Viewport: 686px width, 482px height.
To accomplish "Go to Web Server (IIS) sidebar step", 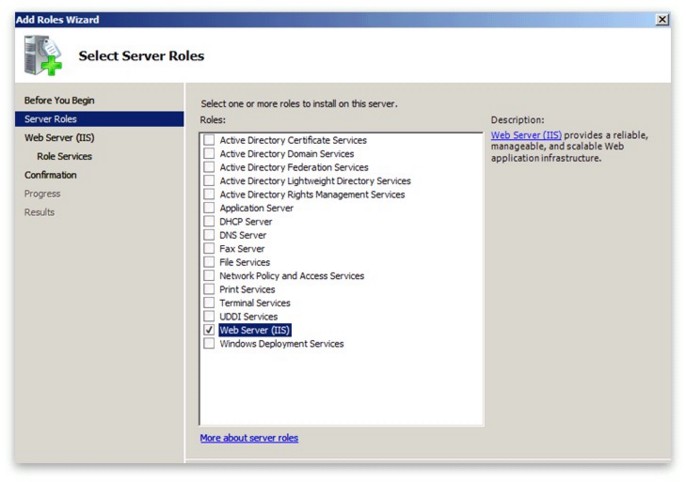I will pos(59,138).
